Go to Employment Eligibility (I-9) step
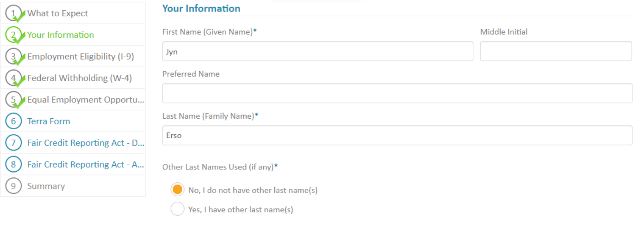Viewport: 644px width, 229px height. 80,56
